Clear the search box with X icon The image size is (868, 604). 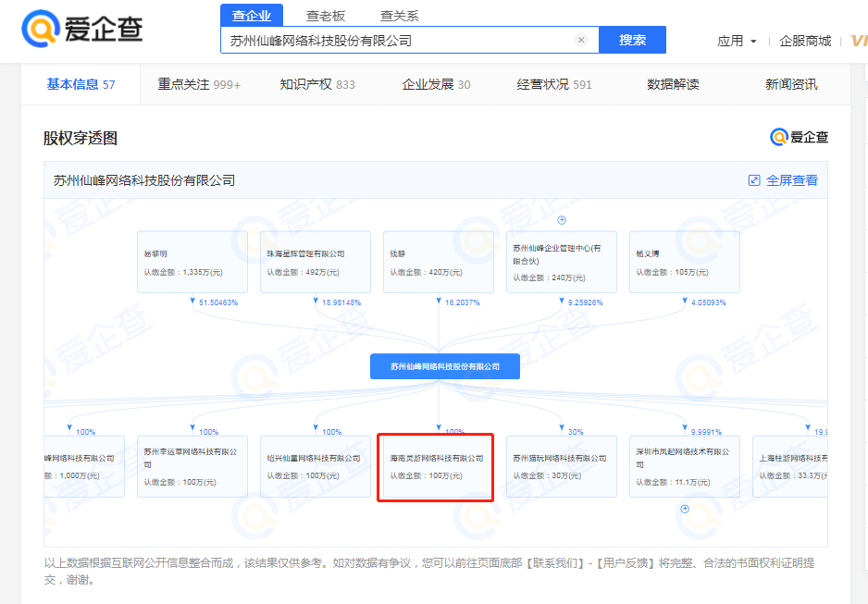[581, 41]
